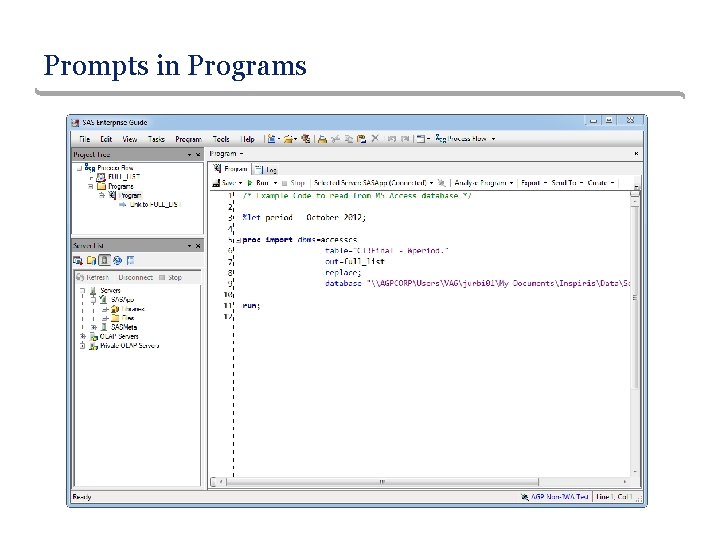Click the Print toolbar icon

click(x=322, y=139)
